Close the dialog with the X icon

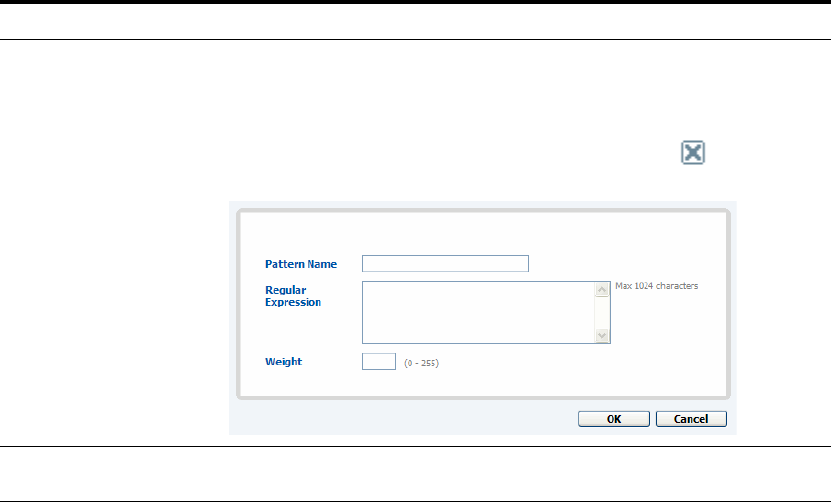(x=693, y=153)
